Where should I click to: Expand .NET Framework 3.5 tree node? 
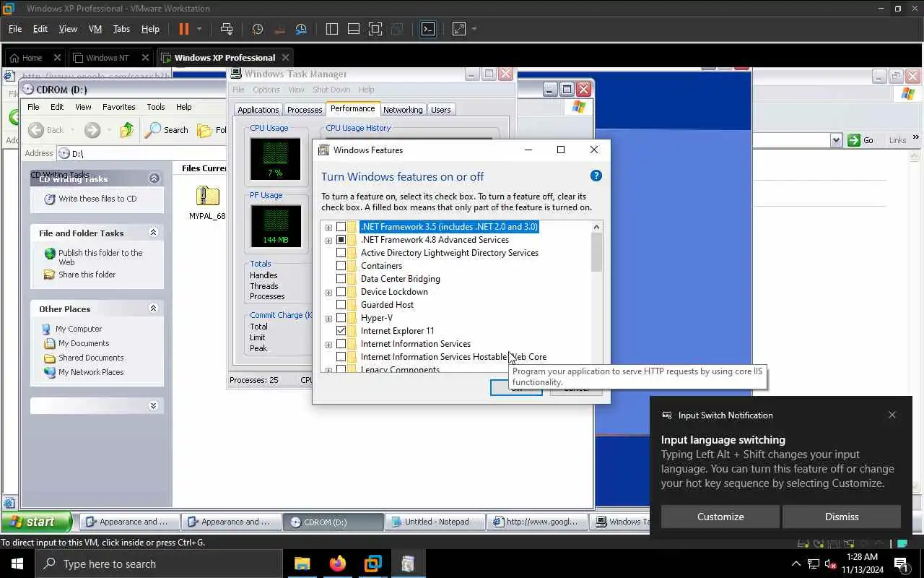click(x=328, y=227)
